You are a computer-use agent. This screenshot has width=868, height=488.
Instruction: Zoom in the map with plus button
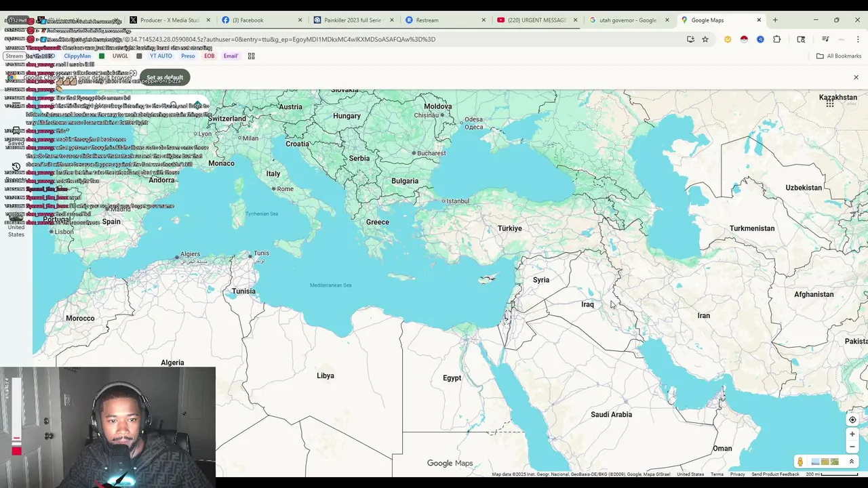pos(852,434)
